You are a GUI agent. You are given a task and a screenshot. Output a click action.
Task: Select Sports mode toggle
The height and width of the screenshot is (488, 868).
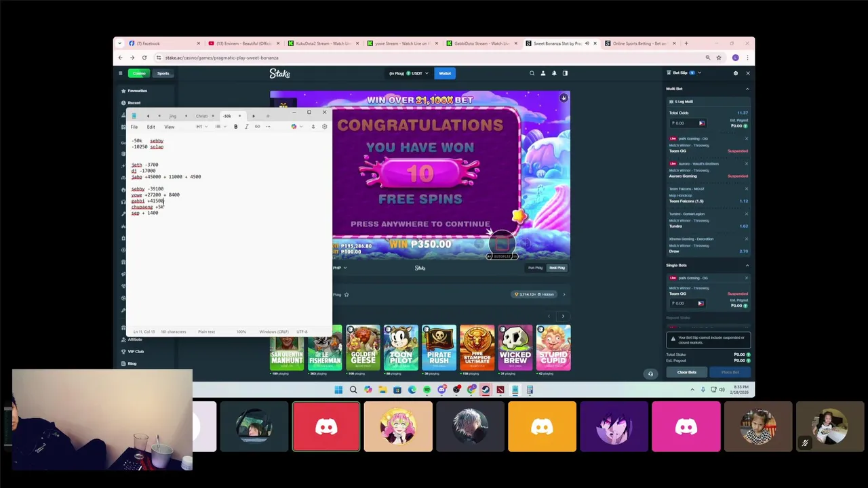(x=163, y=73)
